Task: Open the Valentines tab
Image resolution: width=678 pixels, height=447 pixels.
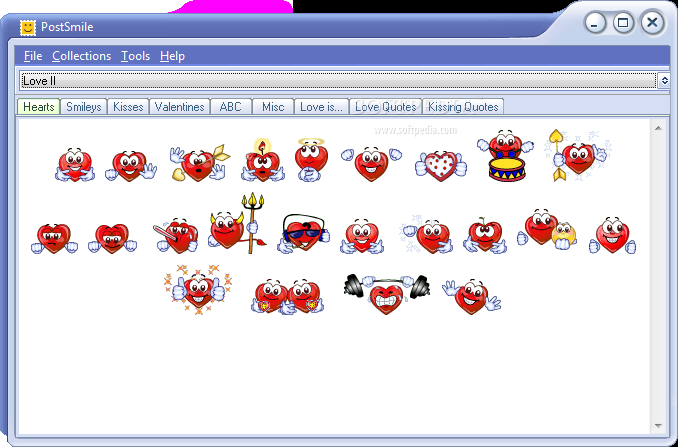Action: 179,107
